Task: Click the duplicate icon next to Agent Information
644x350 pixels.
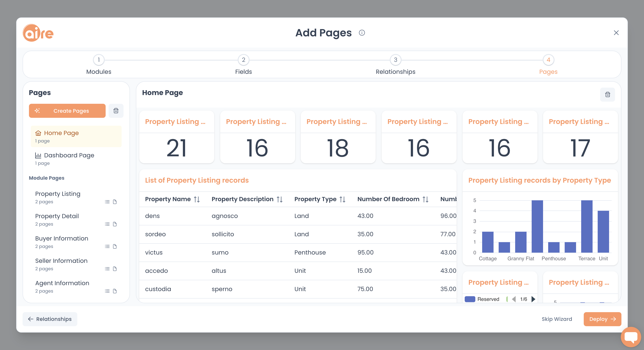Action: click(x=115, y=290)
